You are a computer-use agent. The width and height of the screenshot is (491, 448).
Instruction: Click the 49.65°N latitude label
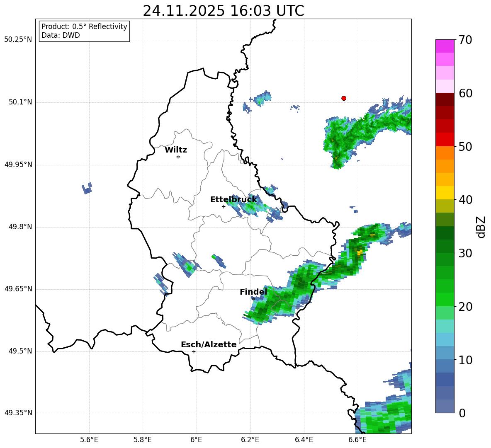pos(18,289)
